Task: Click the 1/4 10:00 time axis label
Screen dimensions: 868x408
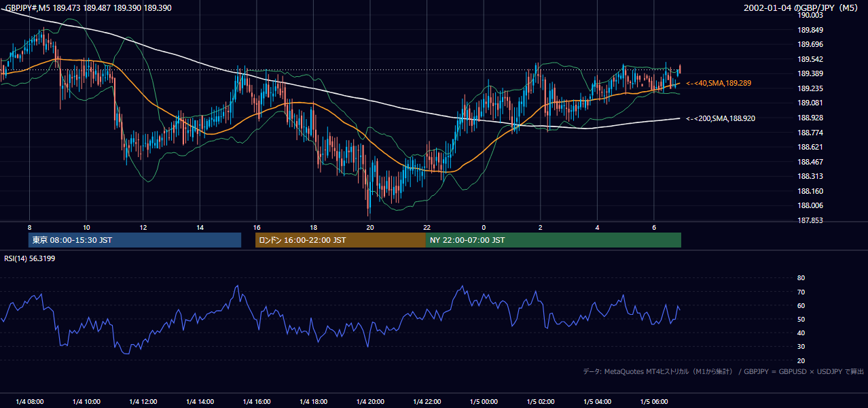Action: pyautogui.click(x=86, y=402)
